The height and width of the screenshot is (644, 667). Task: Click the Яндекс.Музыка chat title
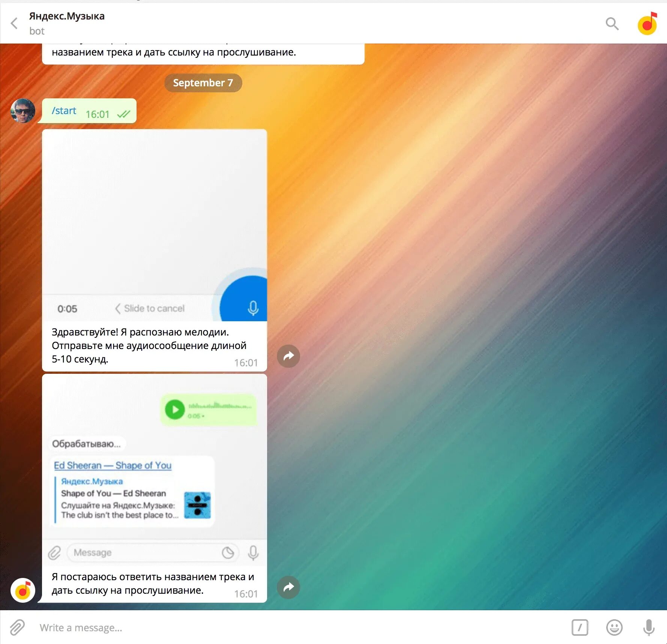coord(67,16)
